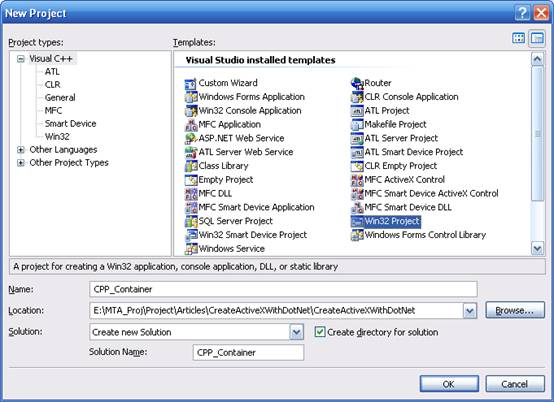Pick the CLR Empty Project icon

coord(357,166)
